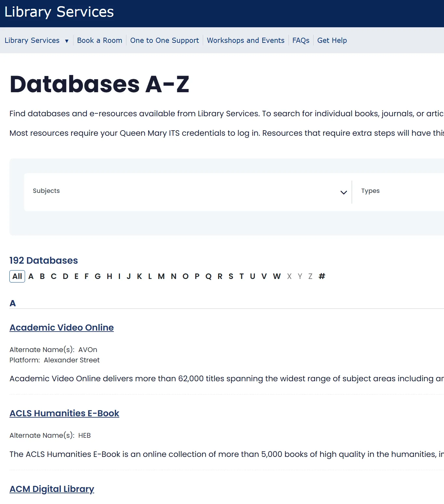Image resolution: width=444 pixels, height=504 pixels.
Task: Jump to letter F databases
Action: pyautogui.click(x=86, y=276)
